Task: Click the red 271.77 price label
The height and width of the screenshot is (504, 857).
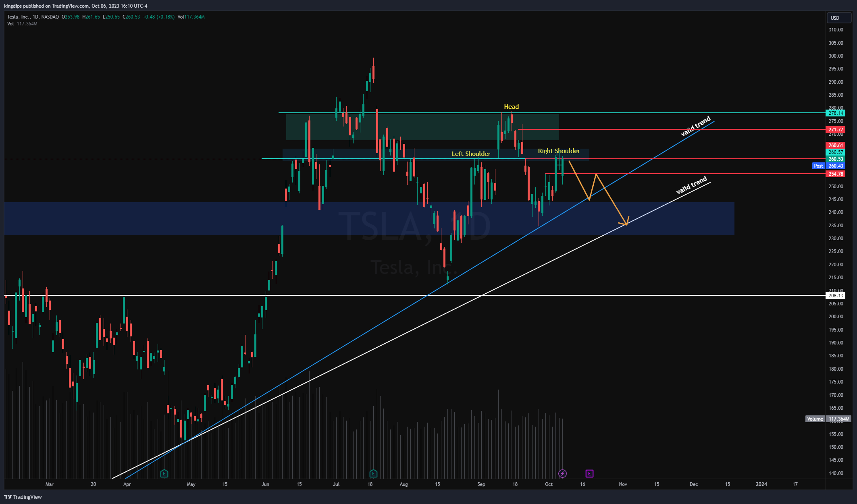Action: coord(836,130)
